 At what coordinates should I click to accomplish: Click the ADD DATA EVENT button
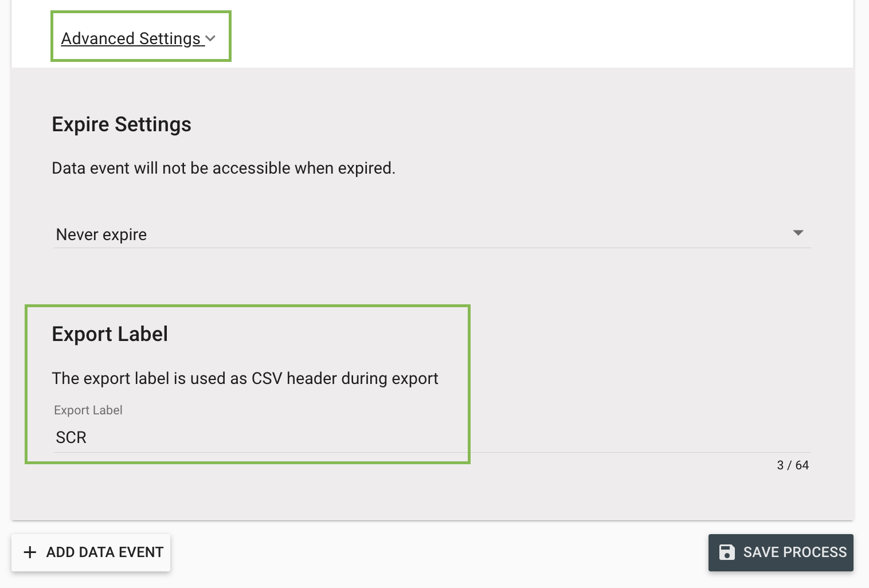pyautogui.click(x=91, y=552)
